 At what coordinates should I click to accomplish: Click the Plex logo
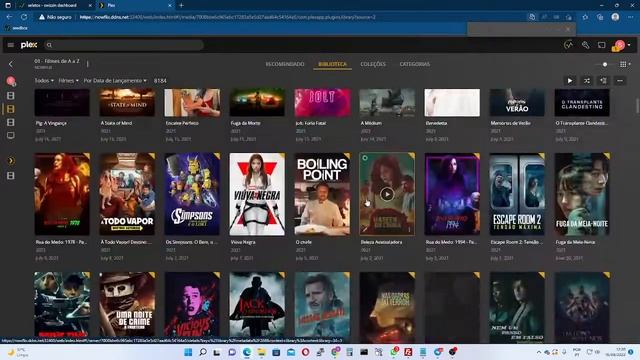click(x=29, y=45)
